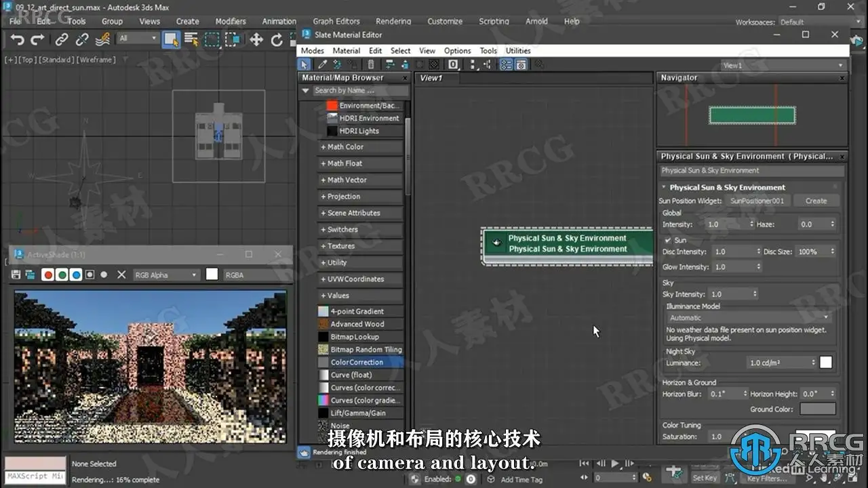Image resolution: width=868 pixels, height=488 pixels.
Task: Open the Select by Name list
Action: (191, 39)
